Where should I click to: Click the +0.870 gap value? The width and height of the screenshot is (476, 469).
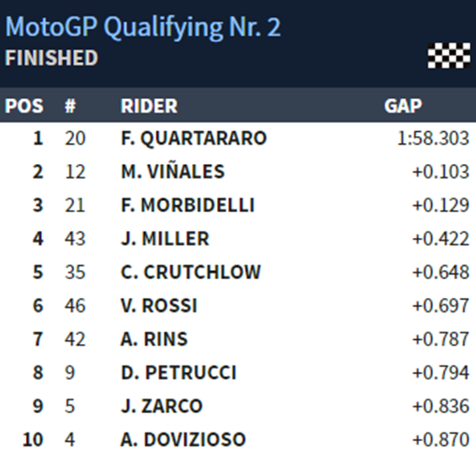click(x=441, y=439)
